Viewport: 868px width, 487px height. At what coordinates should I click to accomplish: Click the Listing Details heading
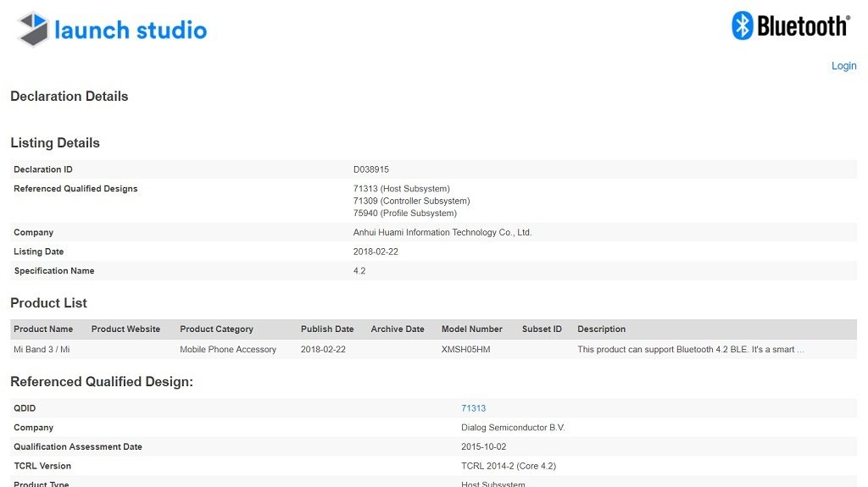(55, 143)
